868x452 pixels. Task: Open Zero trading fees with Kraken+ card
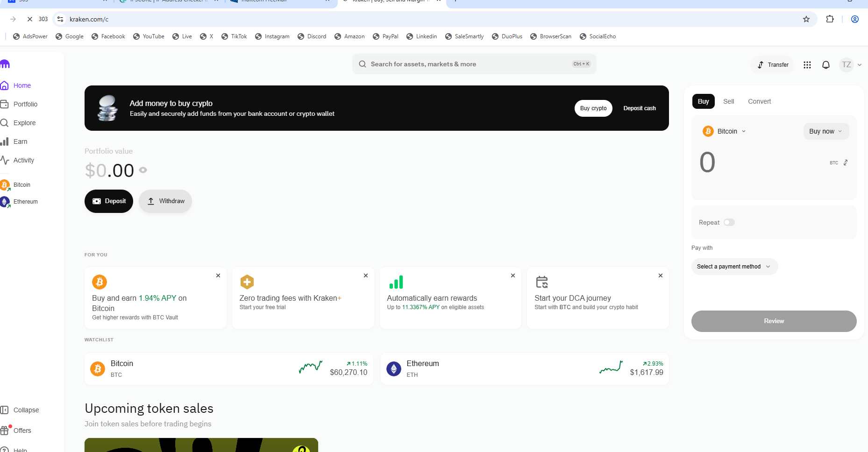[303, 298]
